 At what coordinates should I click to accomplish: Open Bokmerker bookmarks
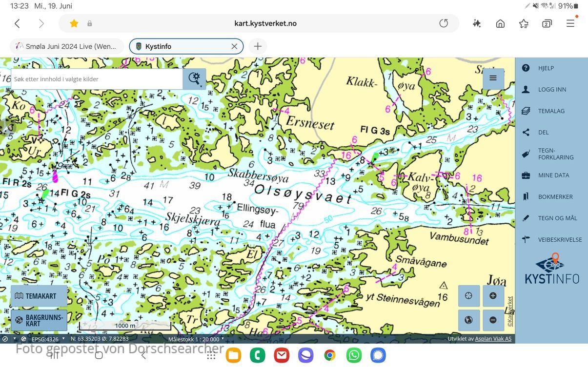tap(526, 197)
